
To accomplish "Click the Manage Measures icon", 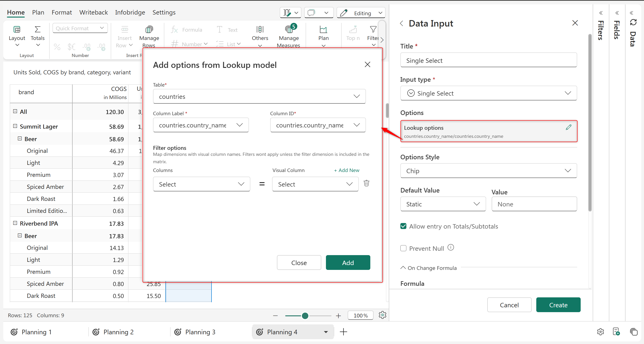I will [289, 30].
